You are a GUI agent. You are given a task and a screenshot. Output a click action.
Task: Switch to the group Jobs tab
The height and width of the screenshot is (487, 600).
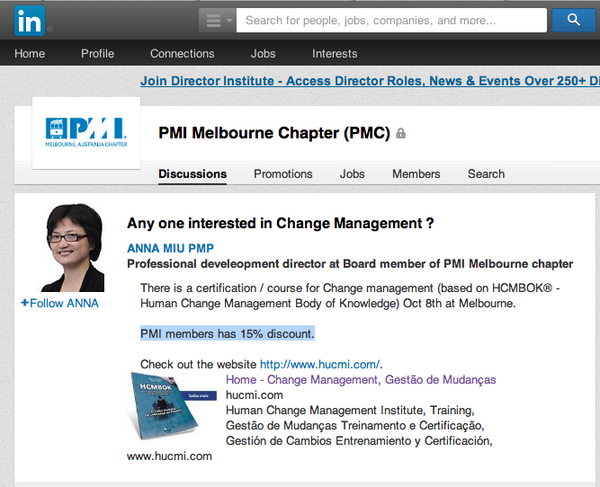pyautogui.click(x=352, y=174)
